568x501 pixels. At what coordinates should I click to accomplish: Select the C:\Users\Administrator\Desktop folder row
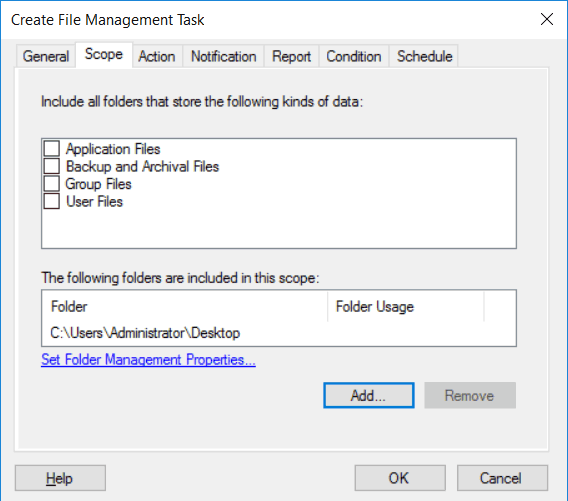pyautogui.click(x=279, y=333)
